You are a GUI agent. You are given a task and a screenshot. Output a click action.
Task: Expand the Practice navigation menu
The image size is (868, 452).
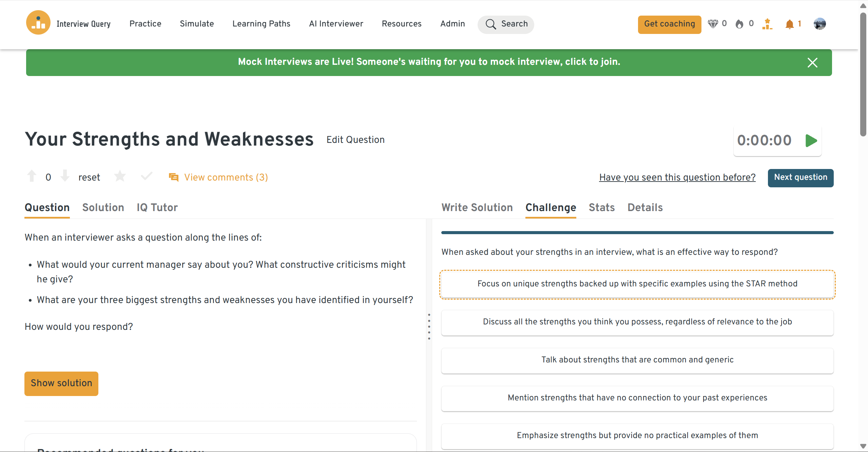(145, 24)
